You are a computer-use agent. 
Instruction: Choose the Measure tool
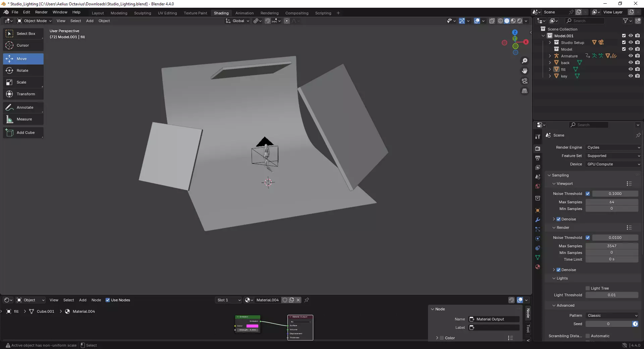pyautogui.click(x=23, y=119)
